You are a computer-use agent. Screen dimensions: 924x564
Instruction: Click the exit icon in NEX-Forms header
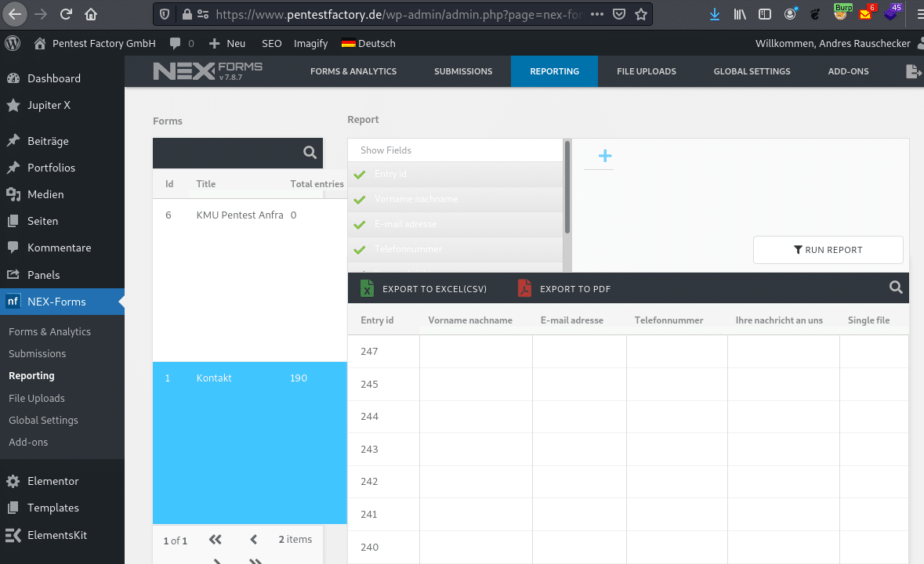pyautogui.click(x=913, y=71)
